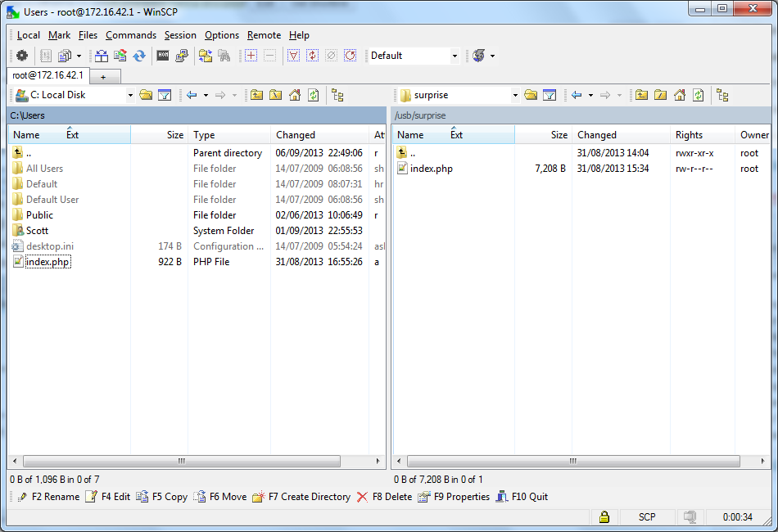The image size is (778, 532).
Task: Go back in remote panel with blue arrow
Action: pyautogui.click(x=577, y=95)
